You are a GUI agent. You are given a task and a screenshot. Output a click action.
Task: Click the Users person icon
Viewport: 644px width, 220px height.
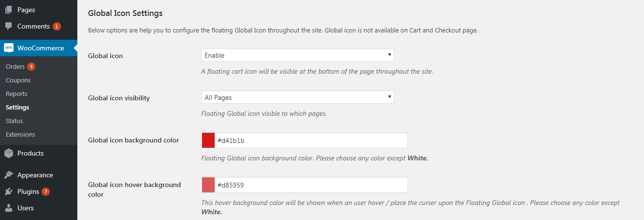pos(9,208)
